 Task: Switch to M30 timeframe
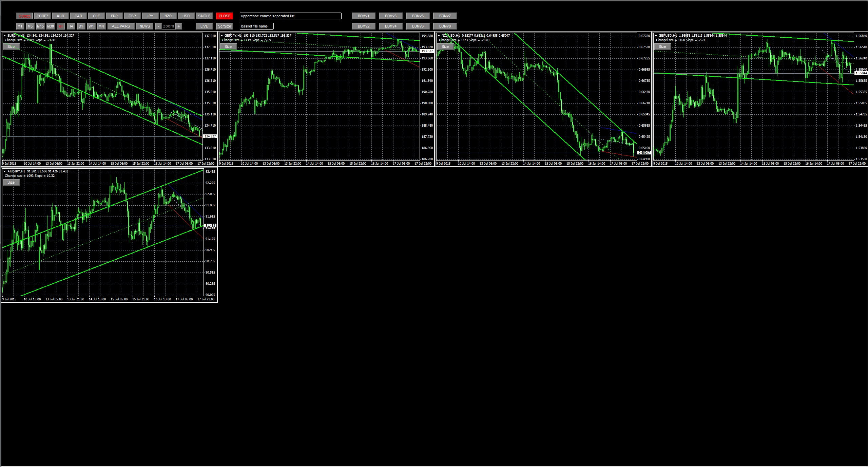pos(51,26)
